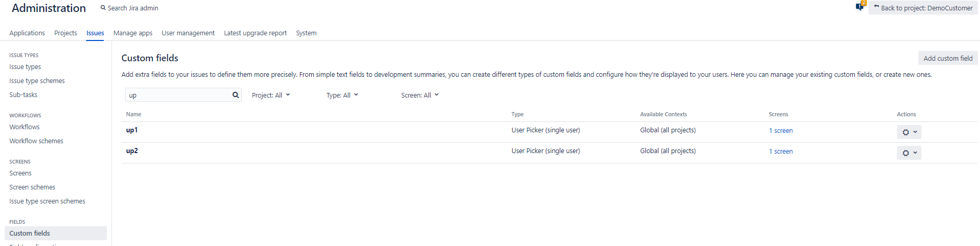Go back to project DemoCustomer
The width and height of the screenshot is (980, 246).
(923, 8)
